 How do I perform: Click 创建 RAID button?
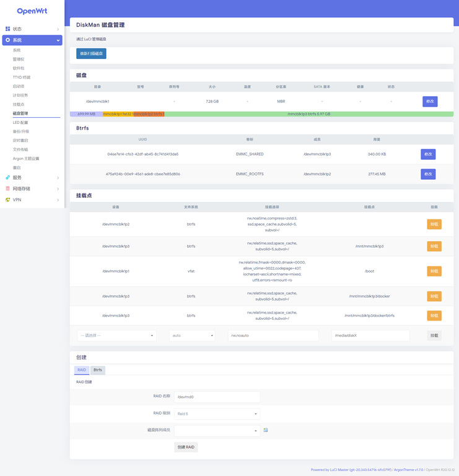[186, 447]
